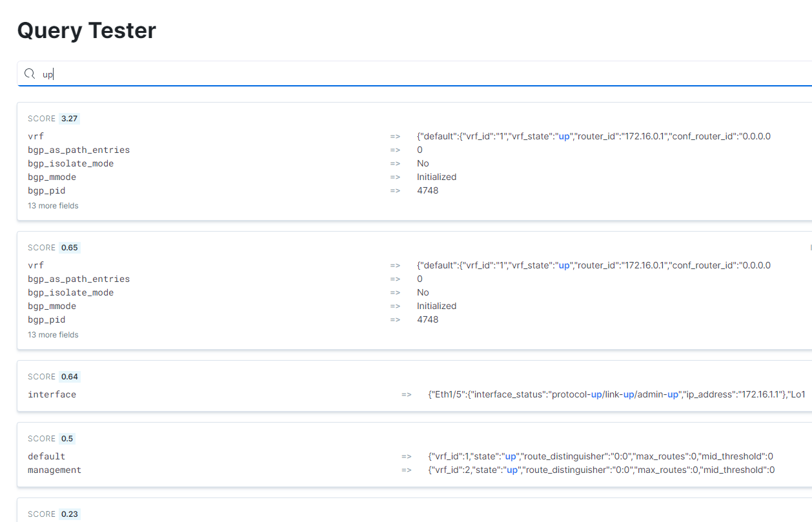Click value "0" in the 0.65 result

click(420, 279)
